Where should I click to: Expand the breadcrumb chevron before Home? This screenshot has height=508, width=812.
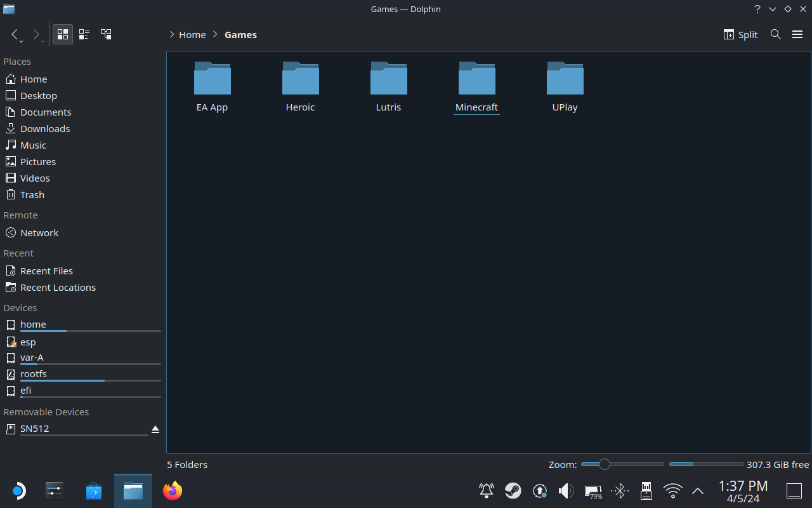(x=172, y=35)
